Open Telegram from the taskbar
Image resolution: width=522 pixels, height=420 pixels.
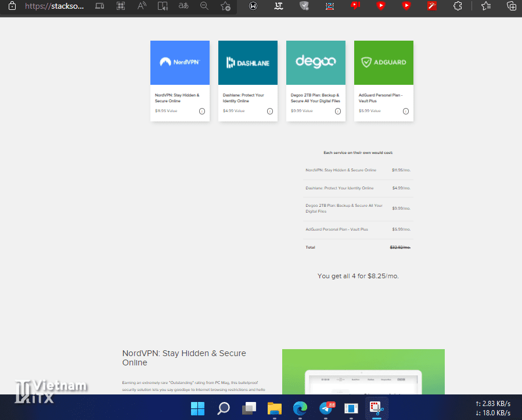326,408
